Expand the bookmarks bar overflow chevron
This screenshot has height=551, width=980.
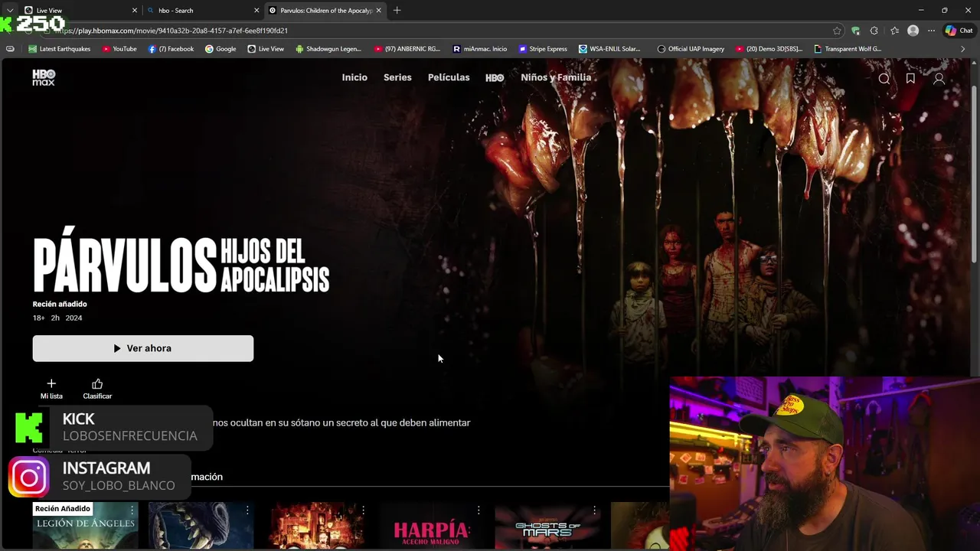963,49
